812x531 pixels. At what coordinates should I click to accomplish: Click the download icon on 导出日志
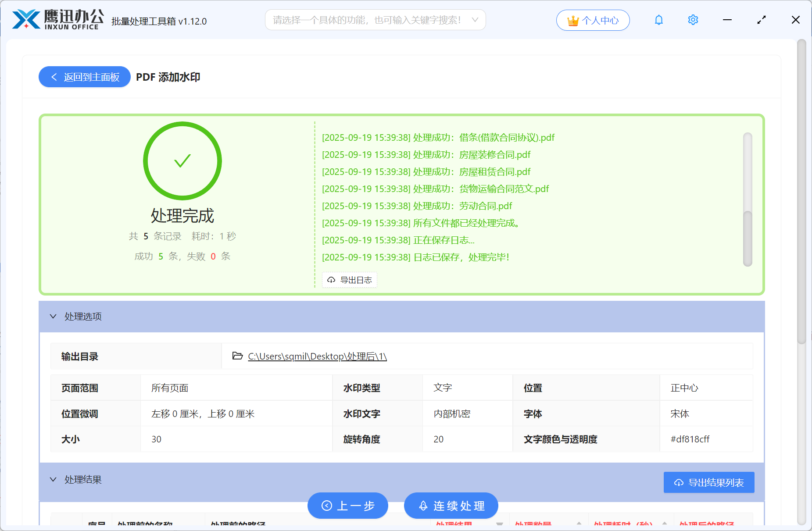(x=332, y=280)
